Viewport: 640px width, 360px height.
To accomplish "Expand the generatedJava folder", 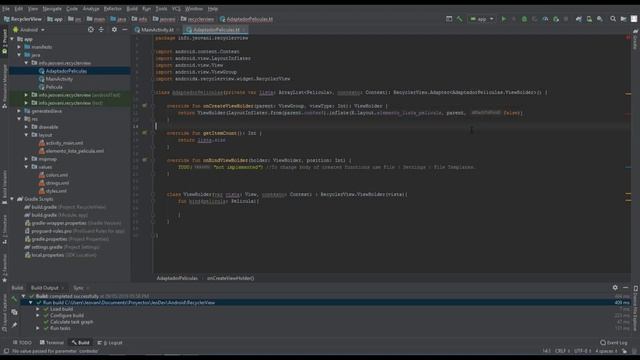I will pyautogui.click(x=19, y=111).
